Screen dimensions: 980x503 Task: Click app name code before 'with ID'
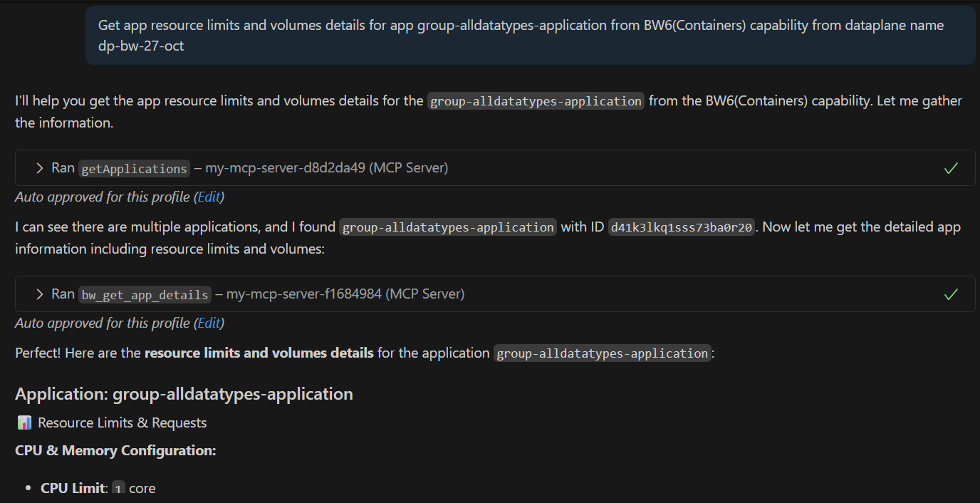click(448, 227)
